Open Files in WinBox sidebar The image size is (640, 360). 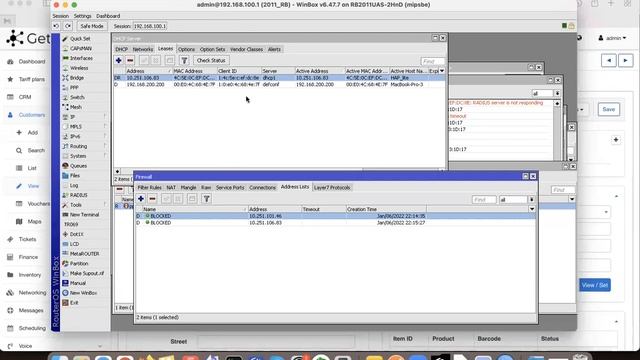click(75, 176)
